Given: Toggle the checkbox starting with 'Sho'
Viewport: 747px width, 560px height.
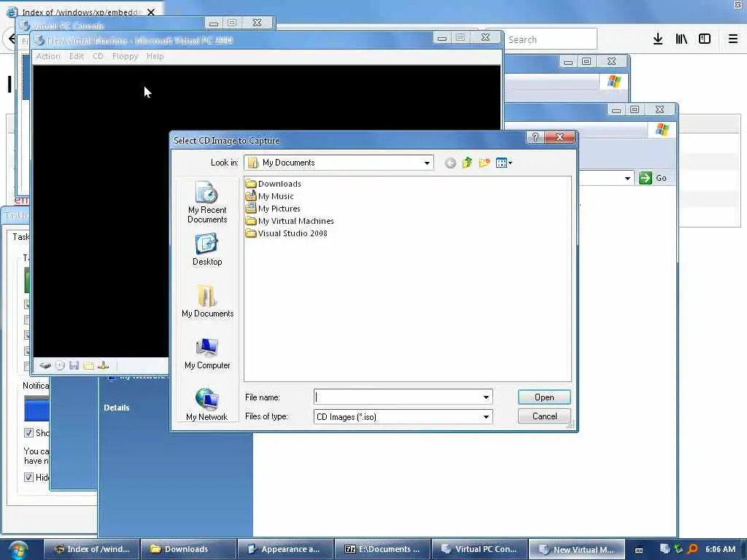Looking at the screenshot, I should tap(28, 433).
